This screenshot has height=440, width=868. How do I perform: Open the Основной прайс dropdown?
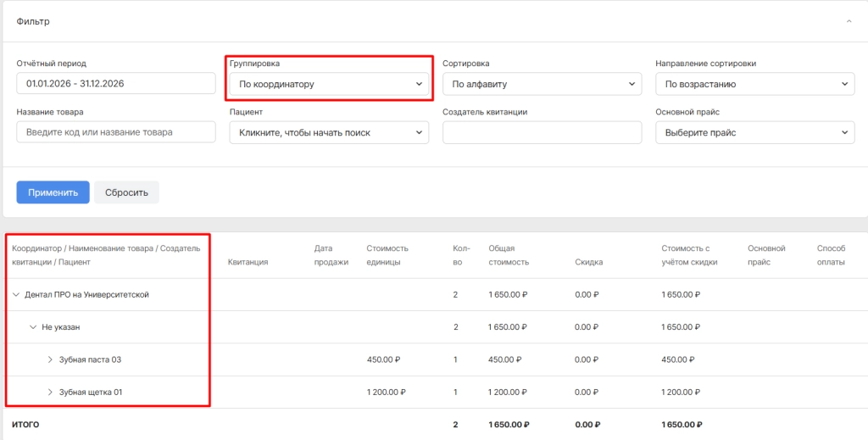coord(755,133)
